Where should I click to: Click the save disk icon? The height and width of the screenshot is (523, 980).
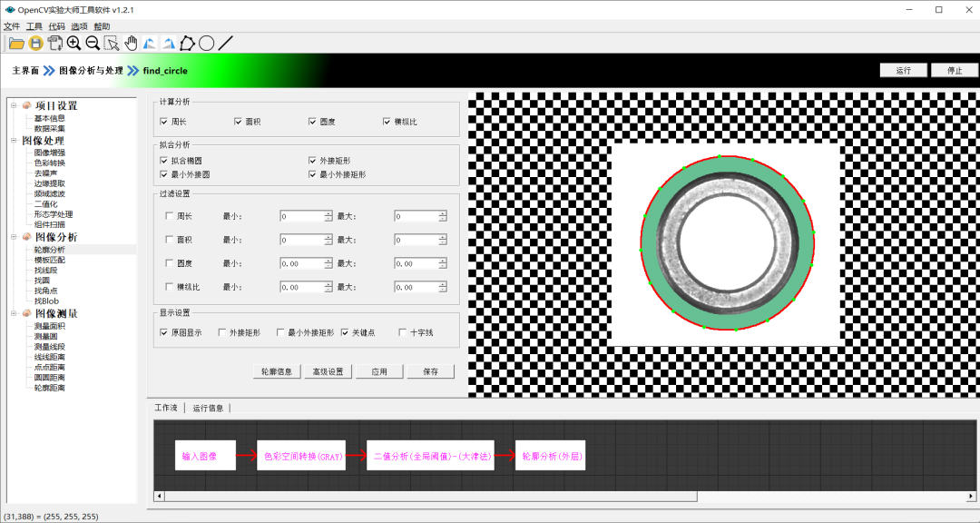(x=36, y=44)
